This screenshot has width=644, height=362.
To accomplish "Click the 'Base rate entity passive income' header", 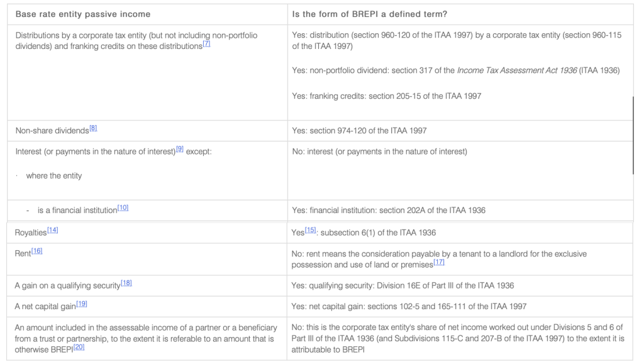I will pos(83,14).
